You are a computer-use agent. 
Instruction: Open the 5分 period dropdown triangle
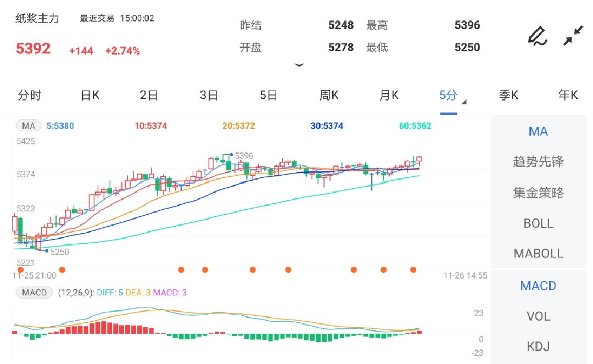(463, 102)
